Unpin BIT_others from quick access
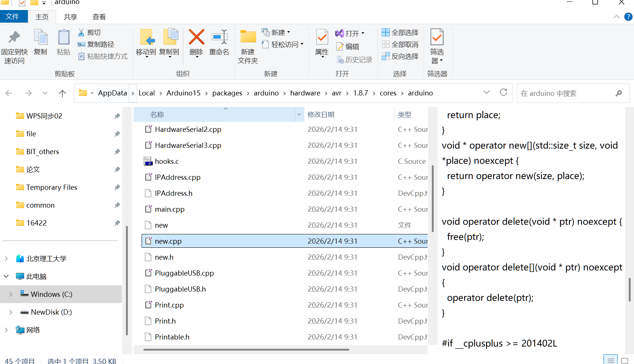The height and width of the screenshot is (364, 634). point(117,152)
